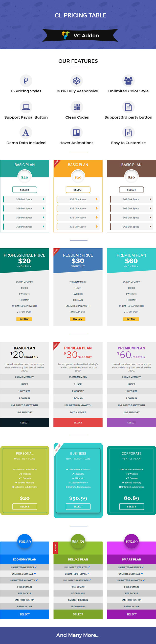Click the Support 3rd party button document icon
156x644 pixels.
128,107
